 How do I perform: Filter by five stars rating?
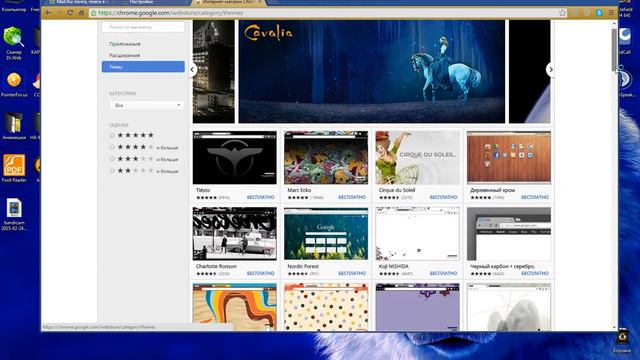[x=132, y=135]
